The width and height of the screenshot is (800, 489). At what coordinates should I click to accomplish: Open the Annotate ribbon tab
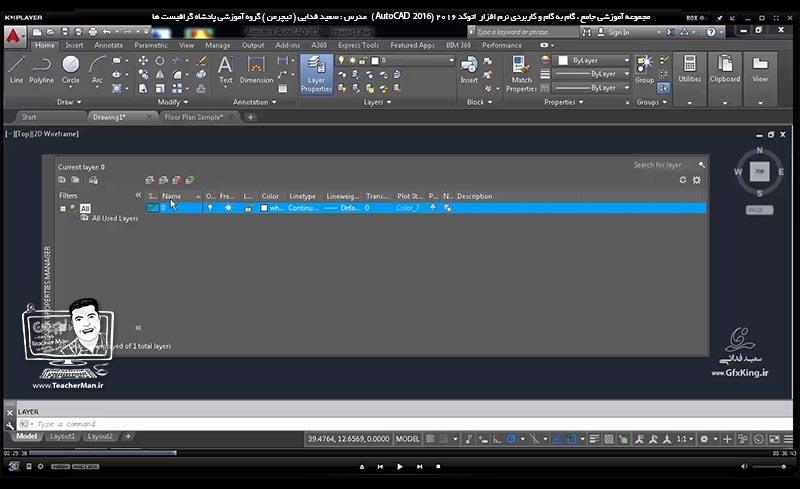pos(108,45)
